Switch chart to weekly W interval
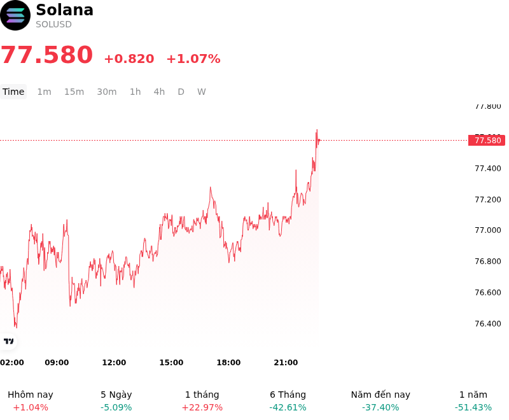This screenshot has width=509, height=420. (x=202, y=92)
